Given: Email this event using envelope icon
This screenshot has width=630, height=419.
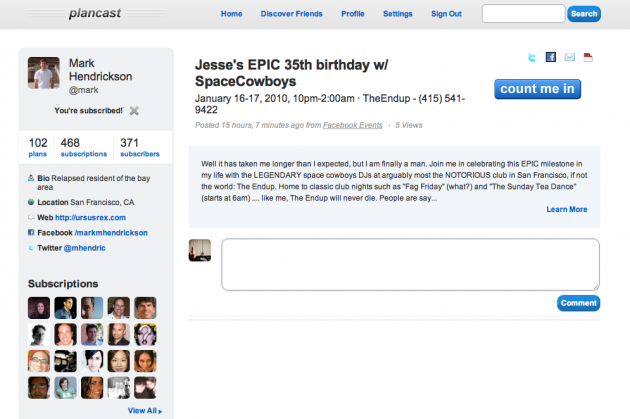Looking at the screenshot, I should click(x=569, y=57).
